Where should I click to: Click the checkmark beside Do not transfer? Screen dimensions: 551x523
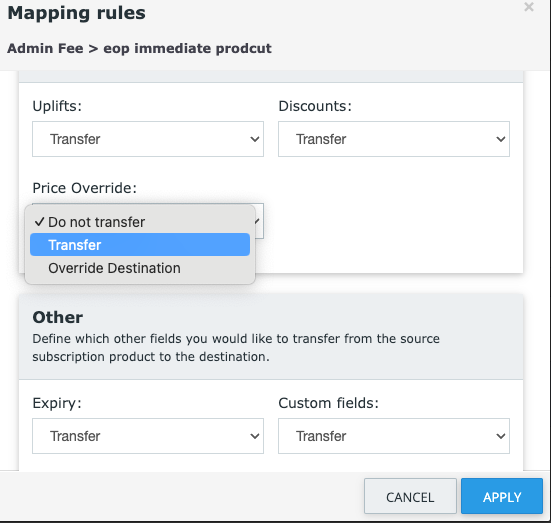(39, 221)
